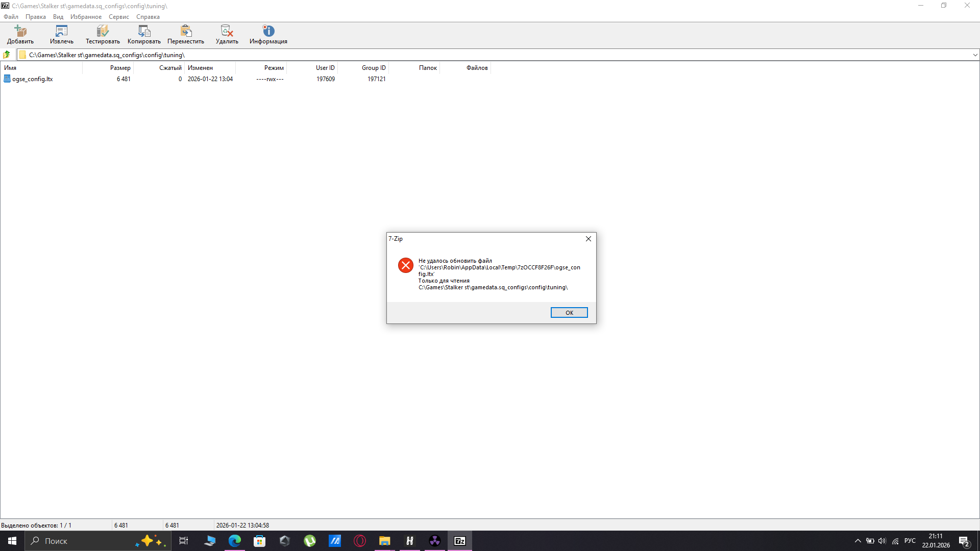The image size is (980, 551).
Task: Click the Тестировать (Test) toolbar icon
Action: [103, 31]
